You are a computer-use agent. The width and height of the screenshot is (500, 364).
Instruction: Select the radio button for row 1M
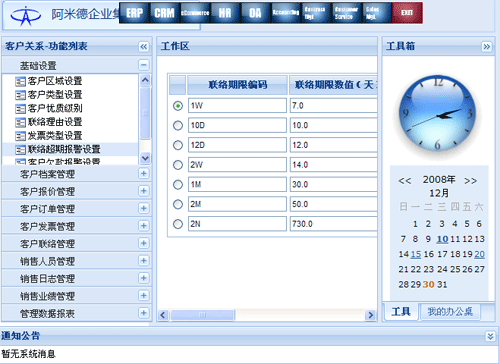tap(178, 185)
